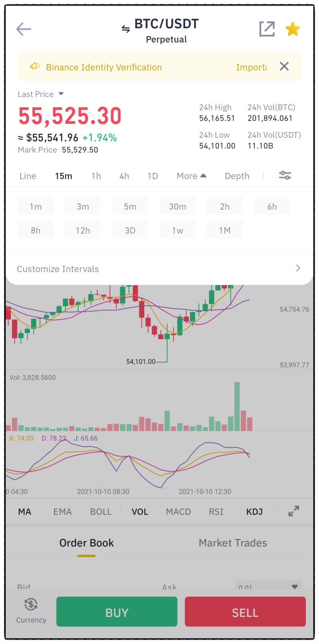Image resolution: width=319 pixels, height=644 pixels.
Task: Click the megaphone announcement icon
Action: coord(35,66)
